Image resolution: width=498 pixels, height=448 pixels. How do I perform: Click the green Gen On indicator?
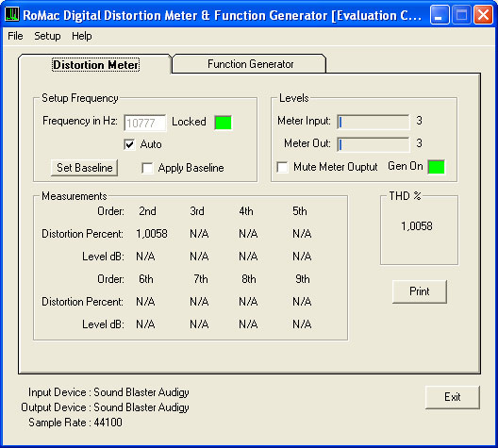click(436, 167)
